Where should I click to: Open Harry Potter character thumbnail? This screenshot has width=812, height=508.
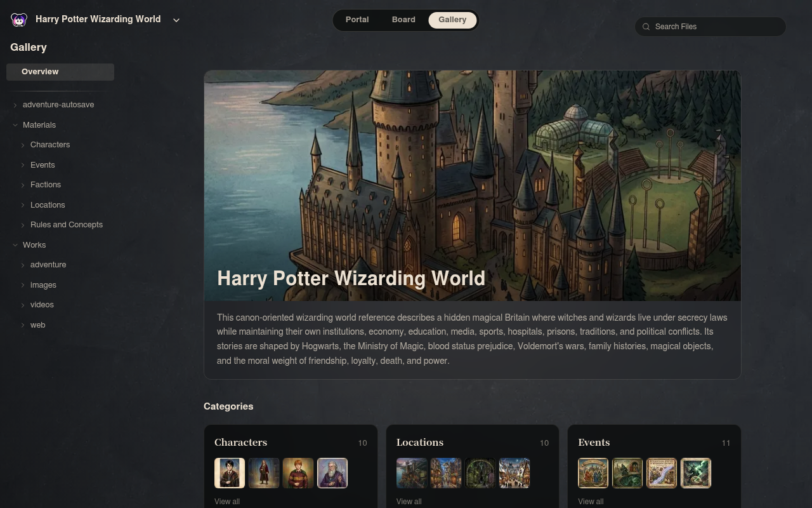click(x=230, y=473)
